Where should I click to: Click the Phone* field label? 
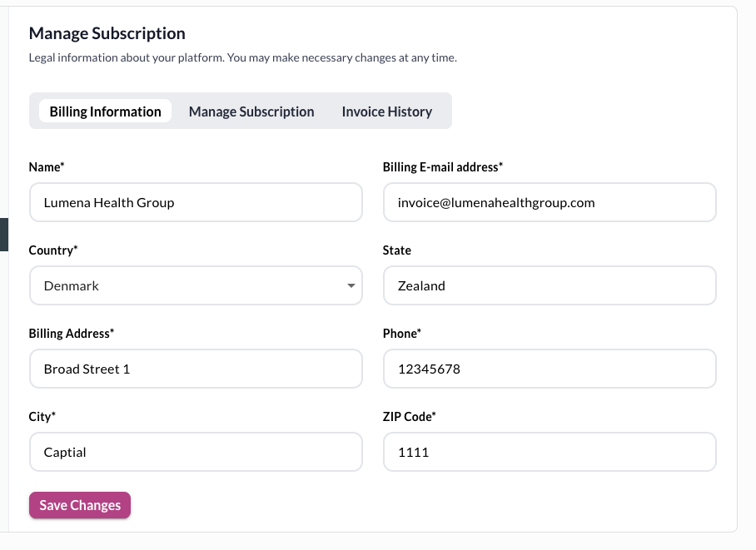402,334
